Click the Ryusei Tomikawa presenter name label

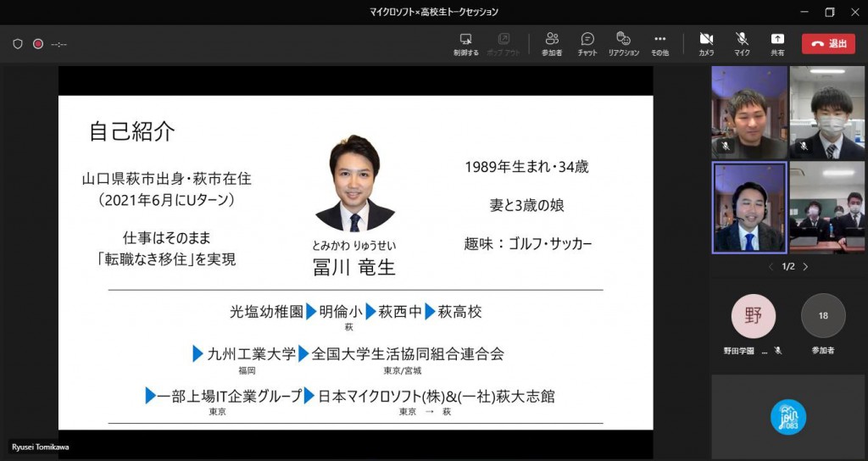point(41,447)
